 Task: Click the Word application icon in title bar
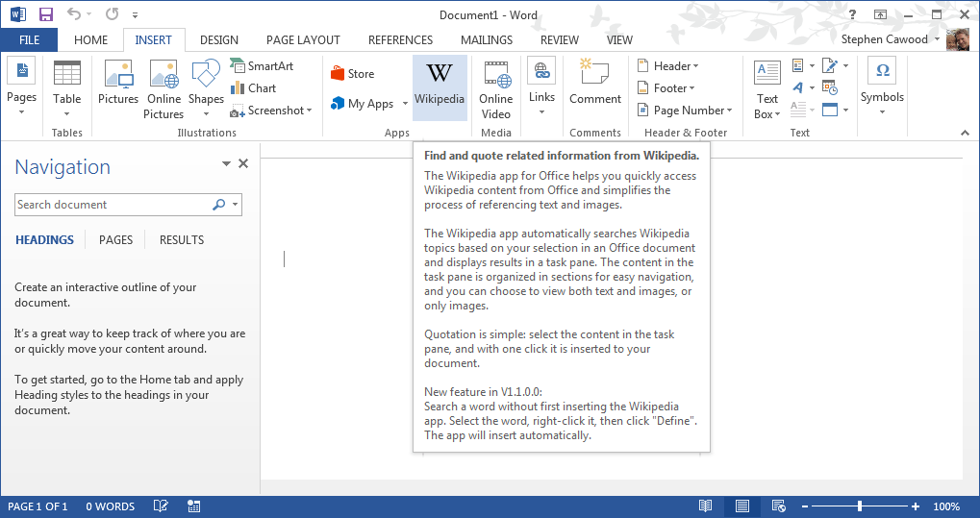click(x=17, y=14)
